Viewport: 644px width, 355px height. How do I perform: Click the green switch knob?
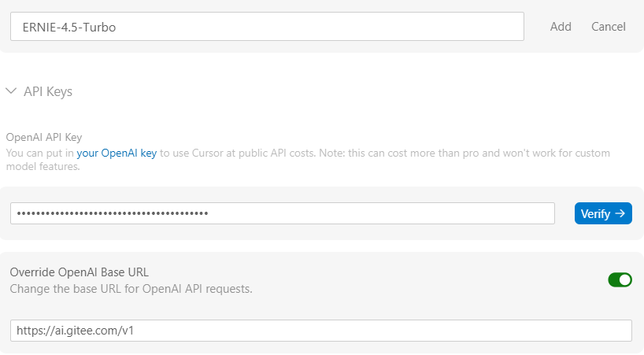click(x=625, y=279)
